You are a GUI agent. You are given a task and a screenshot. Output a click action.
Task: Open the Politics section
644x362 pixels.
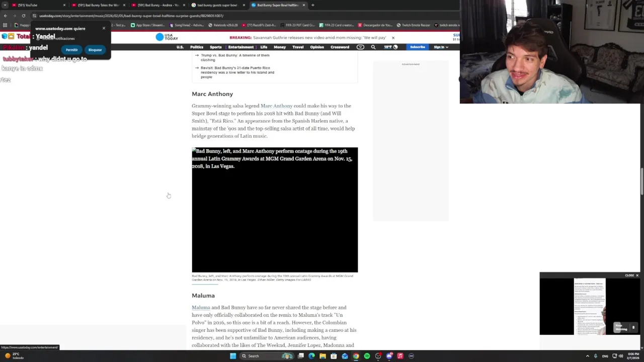point(197,47)
